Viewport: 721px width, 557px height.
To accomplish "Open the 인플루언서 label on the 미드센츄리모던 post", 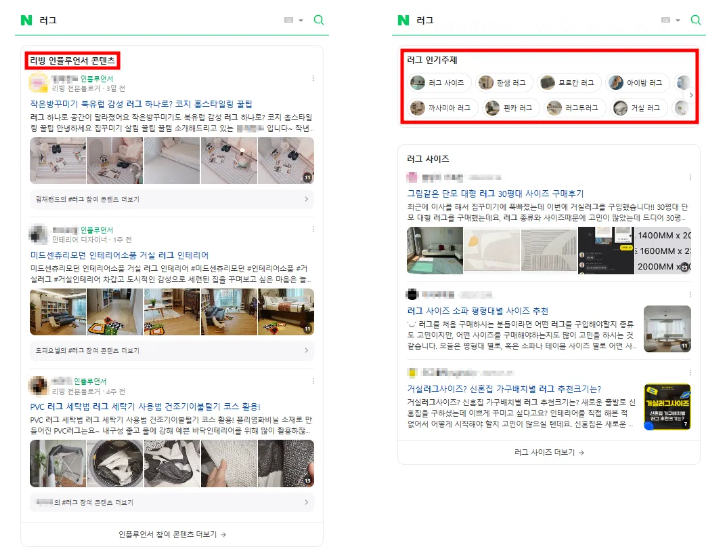I will [97, 230].
